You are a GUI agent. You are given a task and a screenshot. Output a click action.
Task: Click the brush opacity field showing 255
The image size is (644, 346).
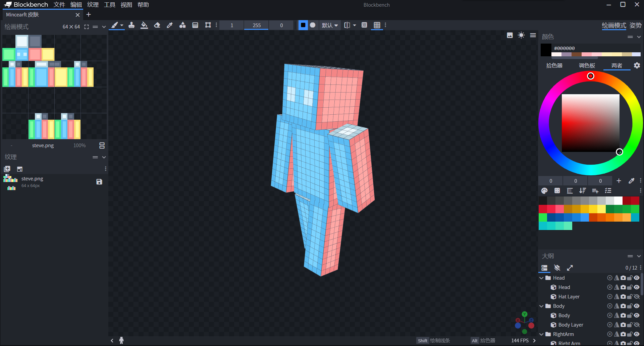click(257, 25)
